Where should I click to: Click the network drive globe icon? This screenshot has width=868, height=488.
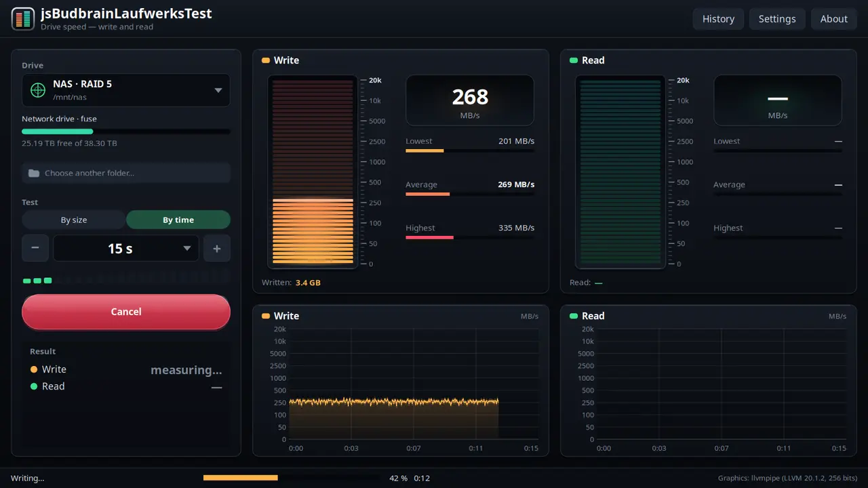click(38, 90)
